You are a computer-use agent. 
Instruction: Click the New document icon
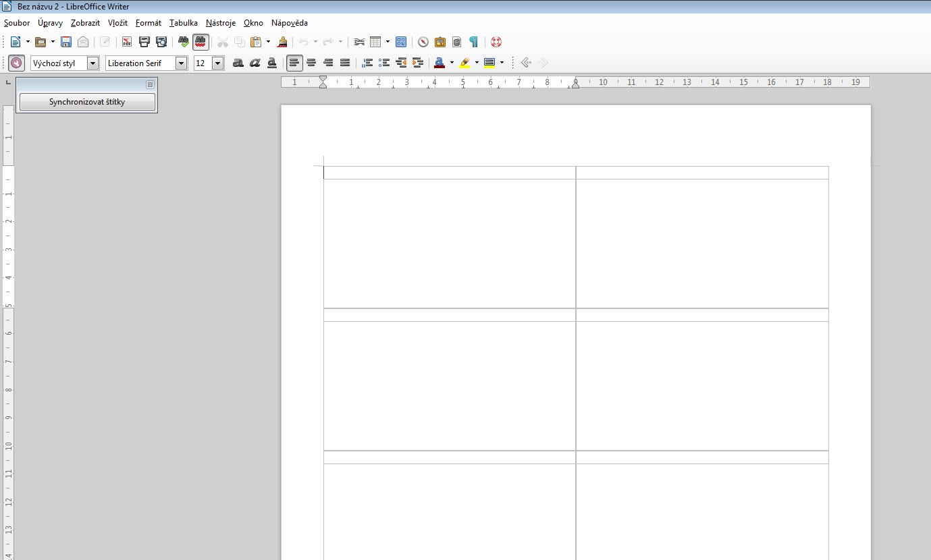click(x=16, y=42)
